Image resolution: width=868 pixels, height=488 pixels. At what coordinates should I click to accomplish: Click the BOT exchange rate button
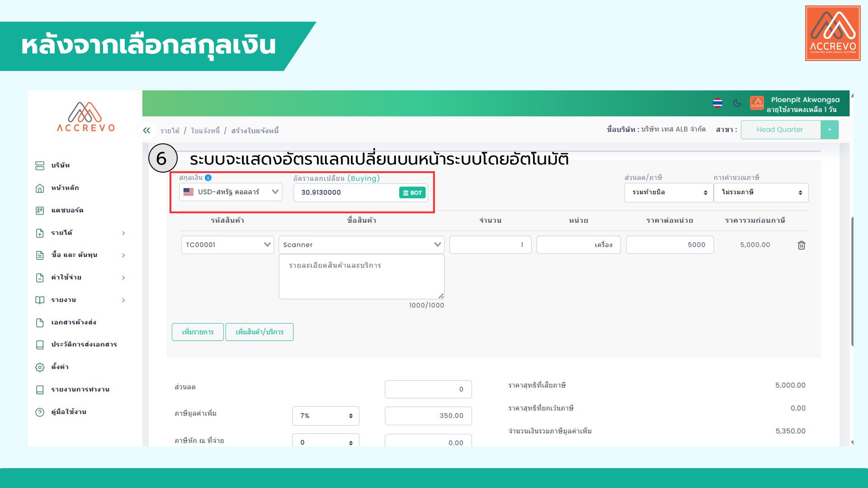(x=412, y=192)
